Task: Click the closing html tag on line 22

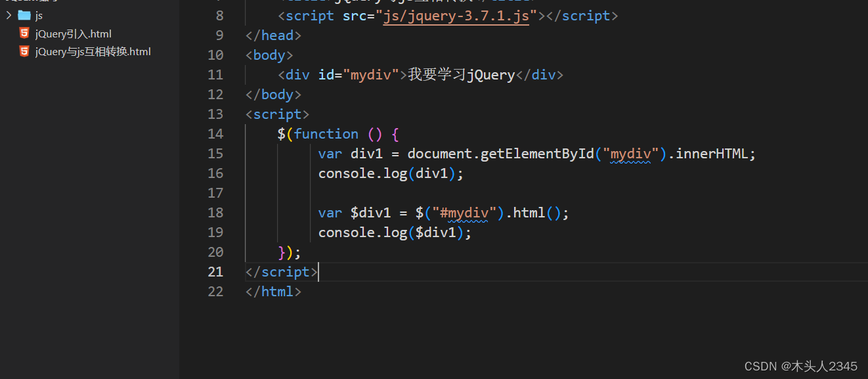Action: (273, 291)
